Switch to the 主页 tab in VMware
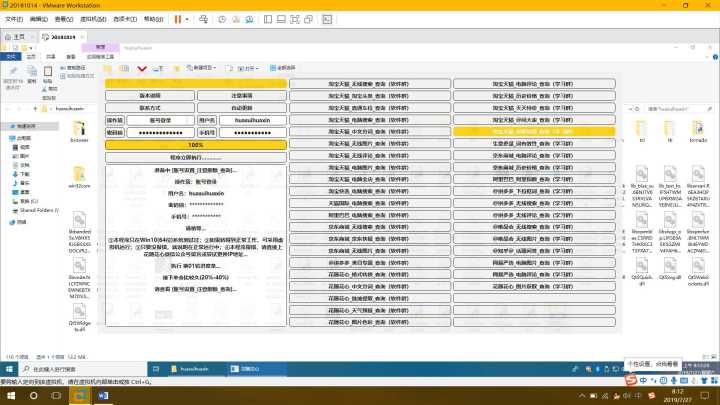 [16, 36]
